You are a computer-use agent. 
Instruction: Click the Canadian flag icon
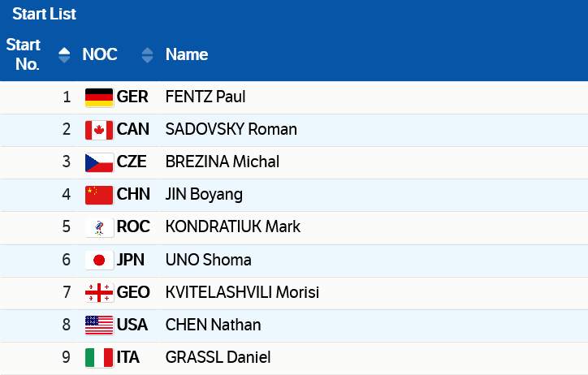(99, 130)
